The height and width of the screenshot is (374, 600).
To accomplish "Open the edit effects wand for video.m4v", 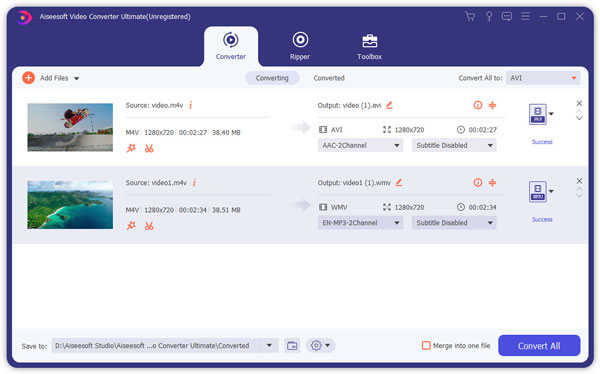I will pyautogui.click(x=131, y=148).
